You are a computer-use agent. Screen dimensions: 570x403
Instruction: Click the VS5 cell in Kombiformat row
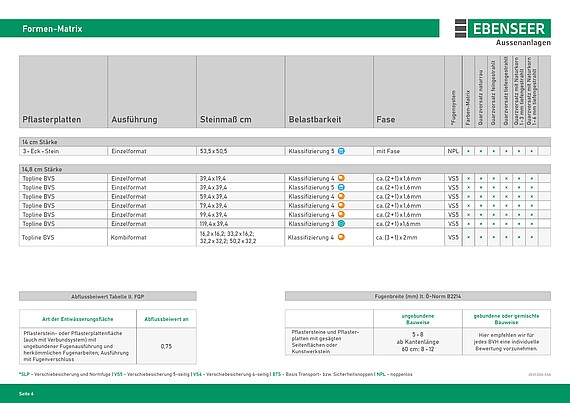tap(453, 237)
